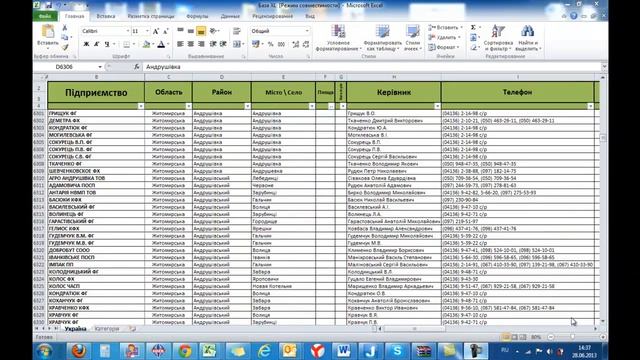Click the Format Painter brush icon
This screenshot has width=640, height=360.
pyautogui.click(x=64, y=47)
